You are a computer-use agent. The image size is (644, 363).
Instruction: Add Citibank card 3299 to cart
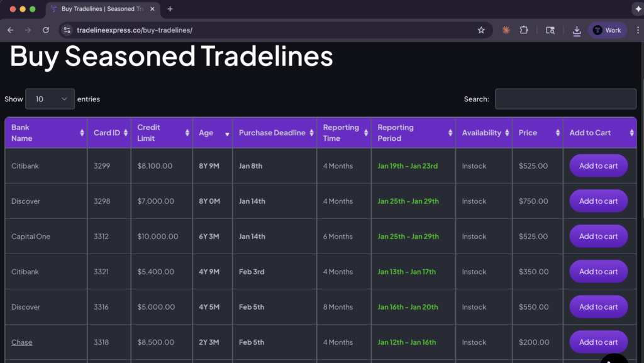(x=599, y=166)
